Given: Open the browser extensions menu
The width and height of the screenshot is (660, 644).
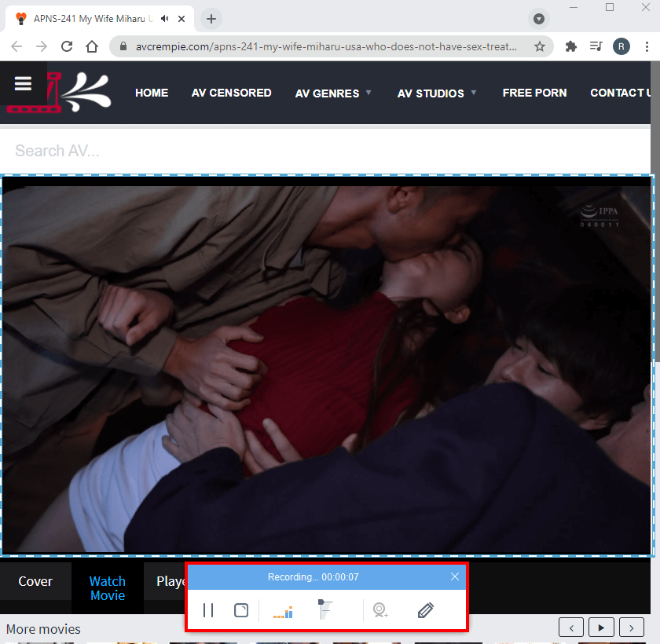Looking at the screenshot, I should pos(570,46).
